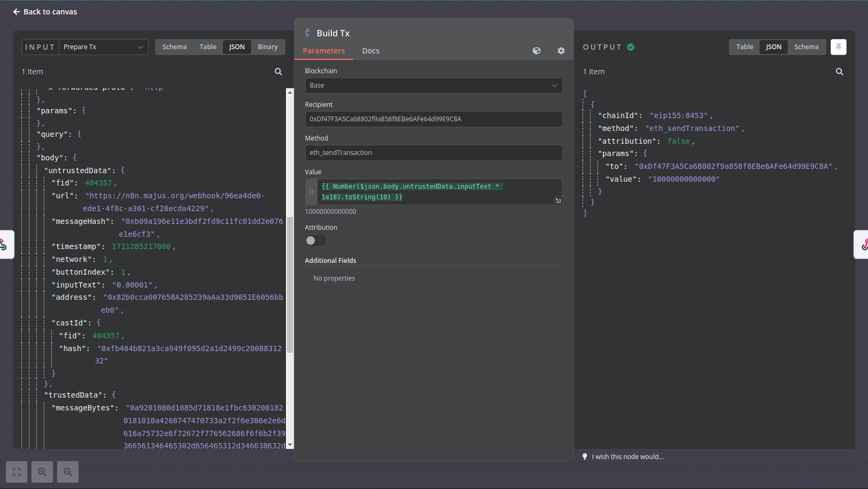The image size is (868, 489).
Task: Click 'I wish this node would...' link
Action: tap(627, 457)
